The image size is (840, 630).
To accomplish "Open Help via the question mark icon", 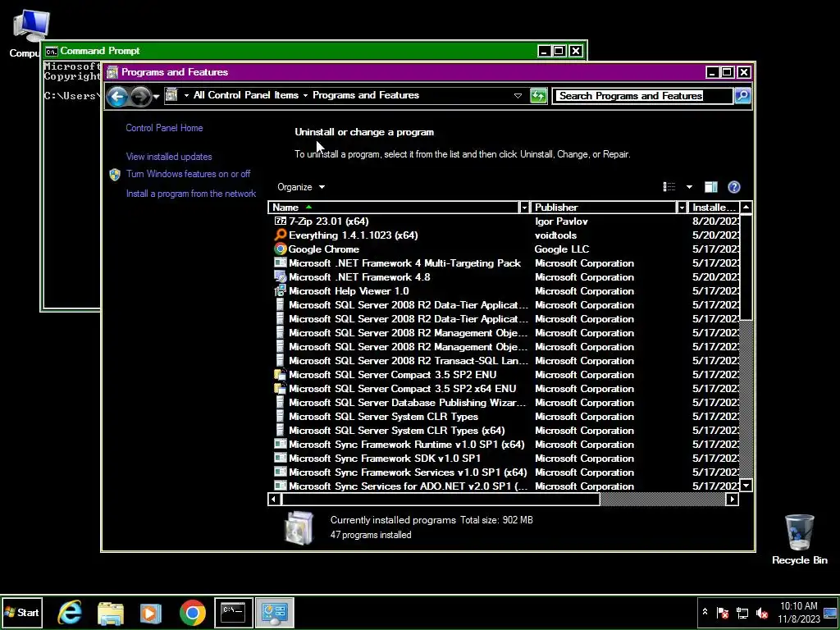I will tap(734, 186).
